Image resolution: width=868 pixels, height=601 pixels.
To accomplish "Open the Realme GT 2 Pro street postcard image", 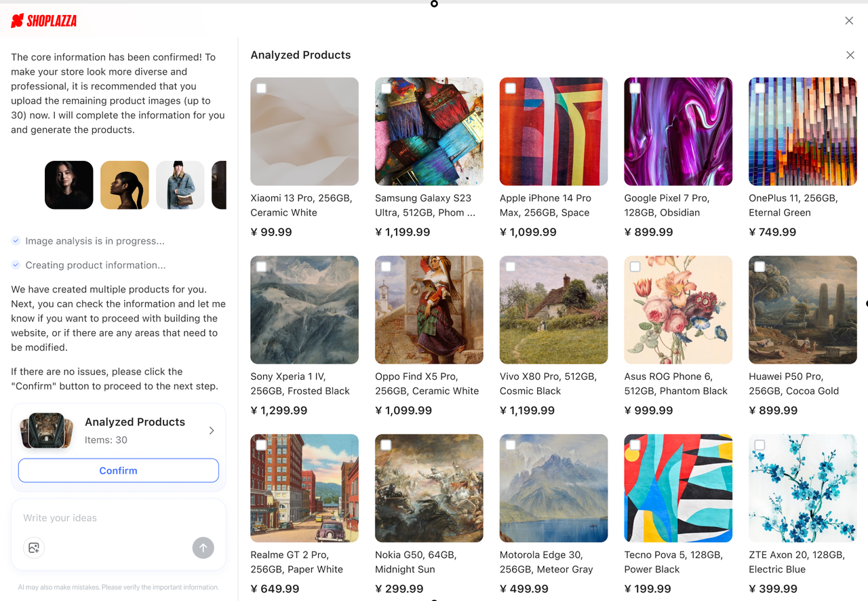I will pos(304,488).
